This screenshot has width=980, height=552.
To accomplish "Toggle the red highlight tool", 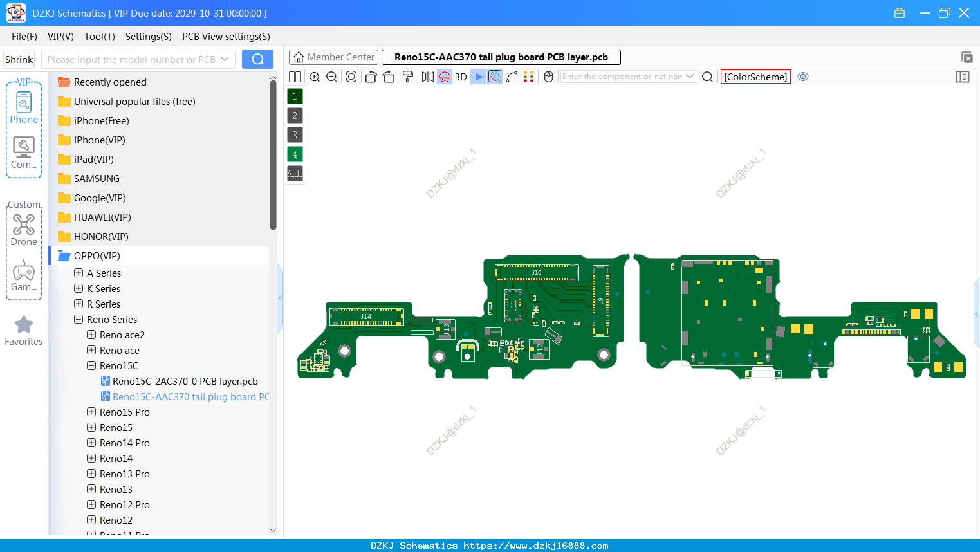I will pos(445,77).
